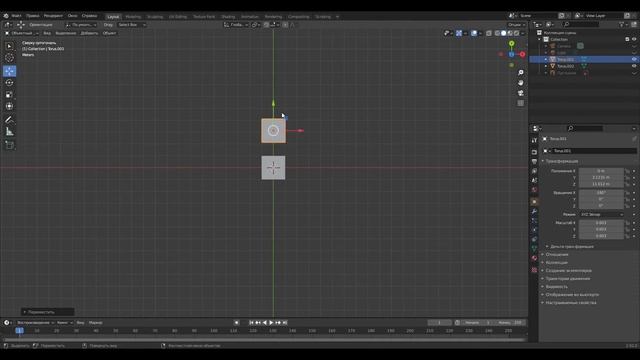640x360 pixels.
Task: Select the Move tool
Action: [x=9, y=71]
